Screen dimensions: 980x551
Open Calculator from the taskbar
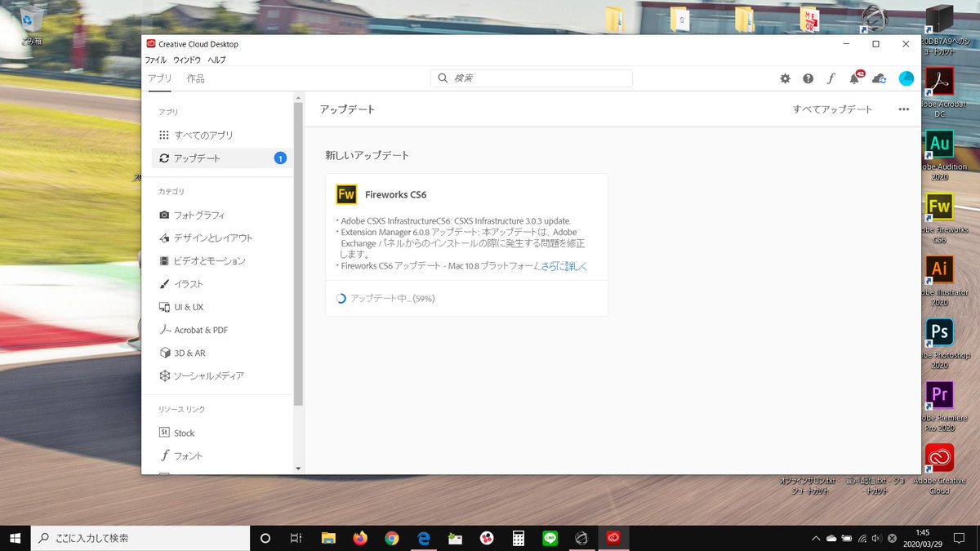coord(518,538)
